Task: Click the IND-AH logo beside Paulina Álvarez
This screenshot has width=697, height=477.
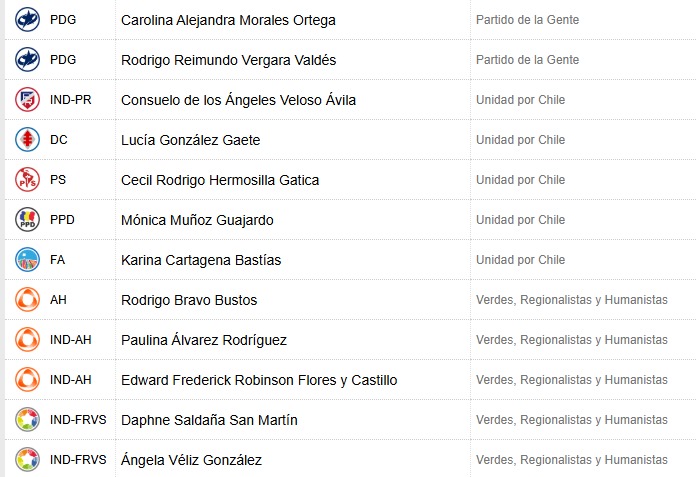Action: click(27, 340)
